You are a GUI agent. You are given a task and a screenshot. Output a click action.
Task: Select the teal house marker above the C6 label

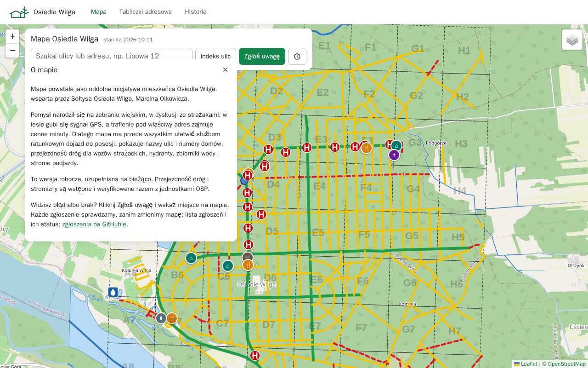pyautogui.click(x=228, y=266)
